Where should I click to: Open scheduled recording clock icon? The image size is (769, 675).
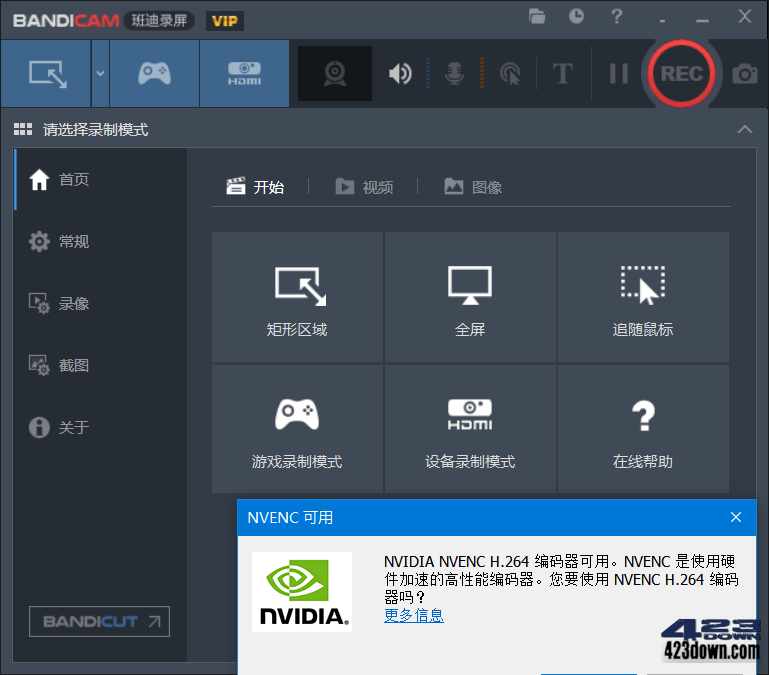[x=576, y=17]
